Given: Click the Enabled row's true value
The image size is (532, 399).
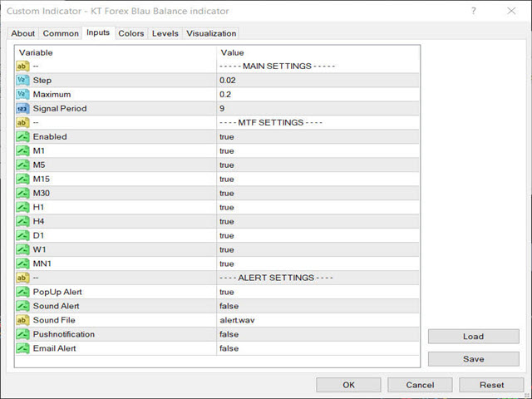Looking at the screenshot, I should pyautogui.click(x=227, y=136).
